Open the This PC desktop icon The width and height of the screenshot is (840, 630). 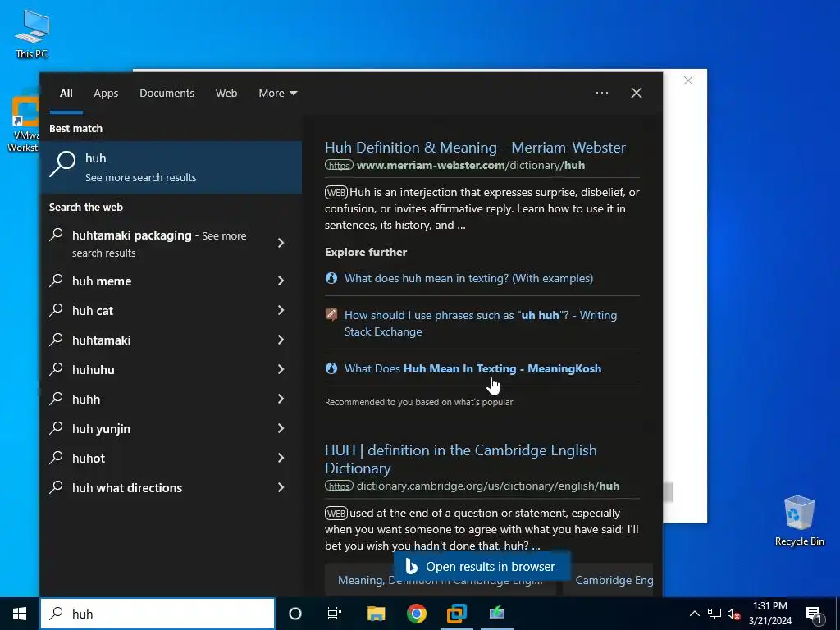pyautogui.click(x=32, y=34)
